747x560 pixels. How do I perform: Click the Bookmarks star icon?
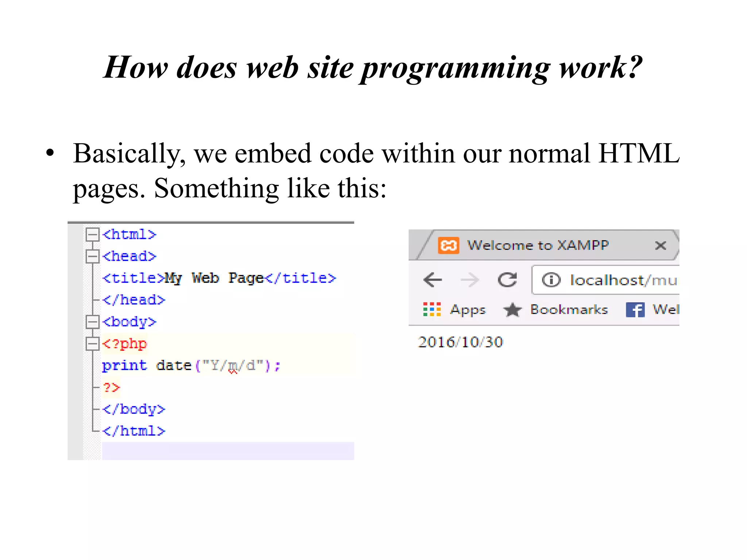[513, 310]
